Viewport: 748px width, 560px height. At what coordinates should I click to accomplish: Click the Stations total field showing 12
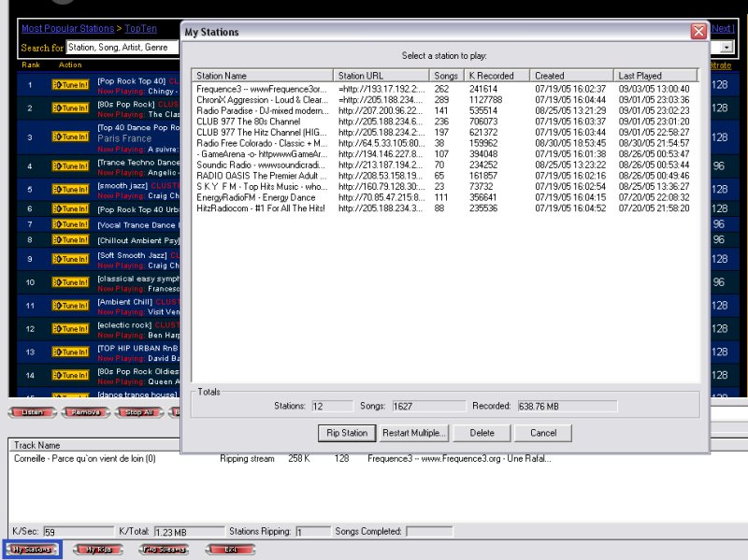pos(333,407)
